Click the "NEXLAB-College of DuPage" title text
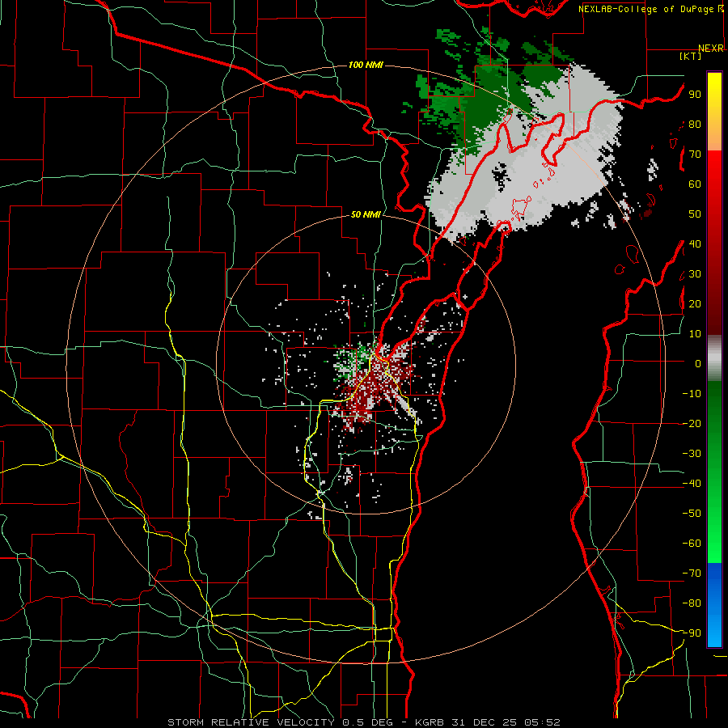 point(645,9)
